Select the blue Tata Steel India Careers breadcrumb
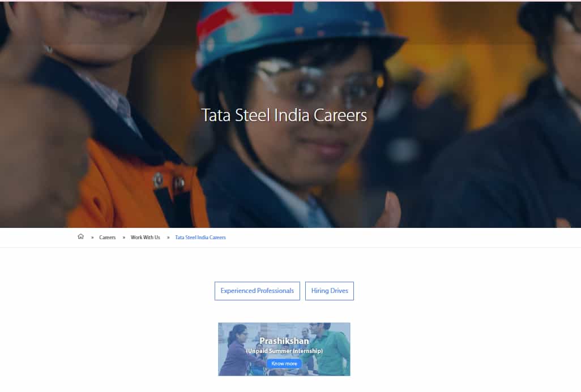The width and height of the screenshot is (581, 392). [x=200, y=237]
